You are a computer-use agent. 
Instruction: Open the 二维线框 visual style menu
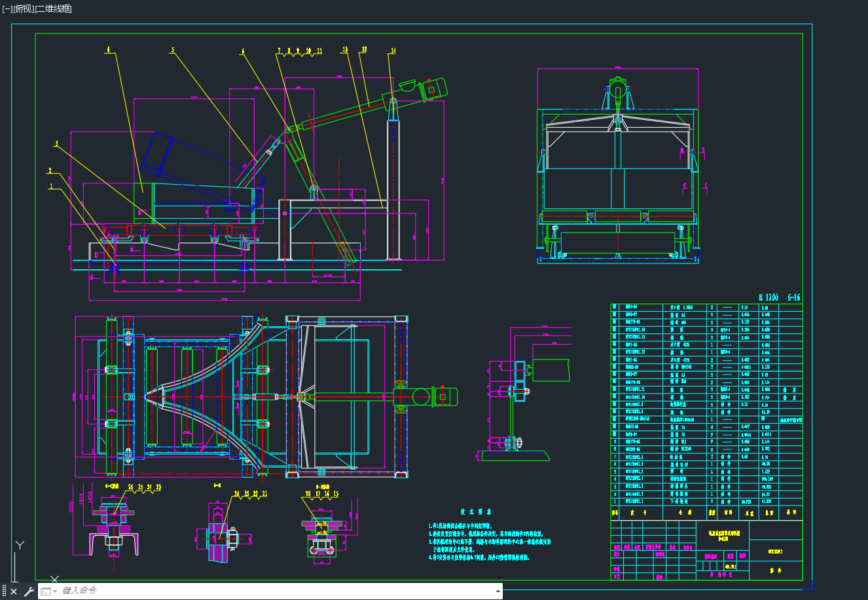pos(53,9)
